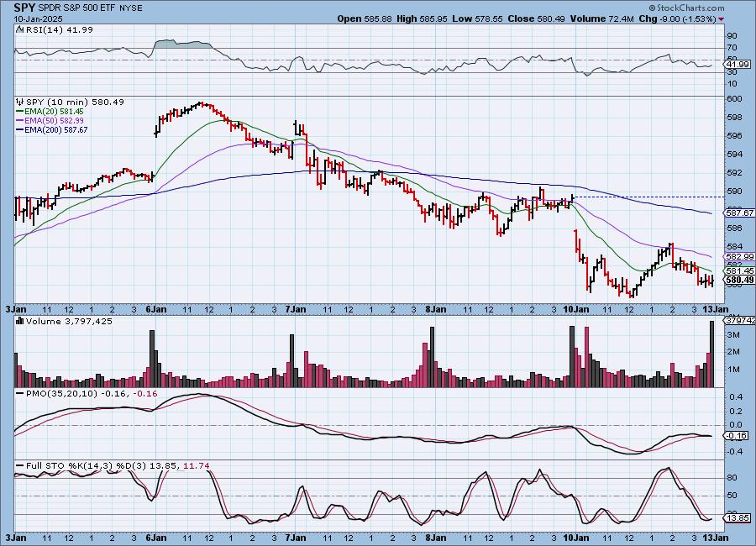Click the 13Jan label on bottom time axis

[x=715, y=538]
